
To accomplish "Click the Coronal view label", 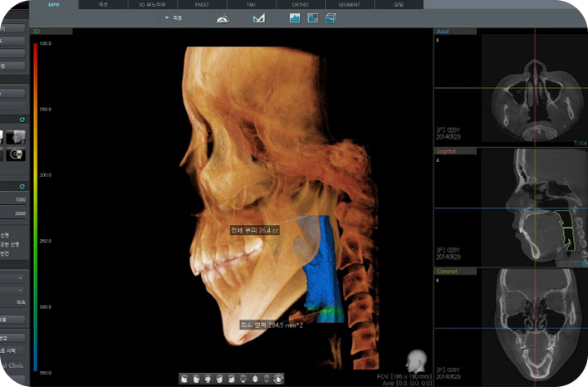I will (x=447, y=271).
